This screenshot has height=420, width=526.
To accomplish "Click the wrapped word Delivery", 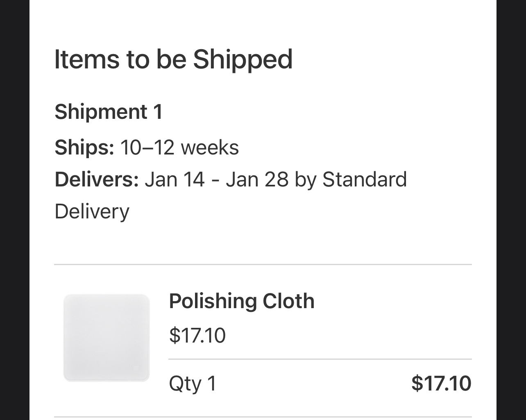I will (92, 211).
